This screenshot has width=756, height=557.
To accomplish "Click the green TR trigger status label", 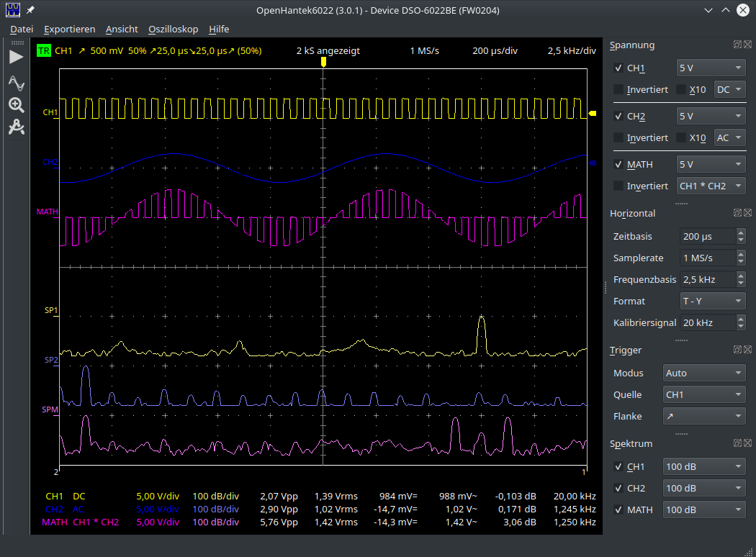I will (x=43, y=51).
